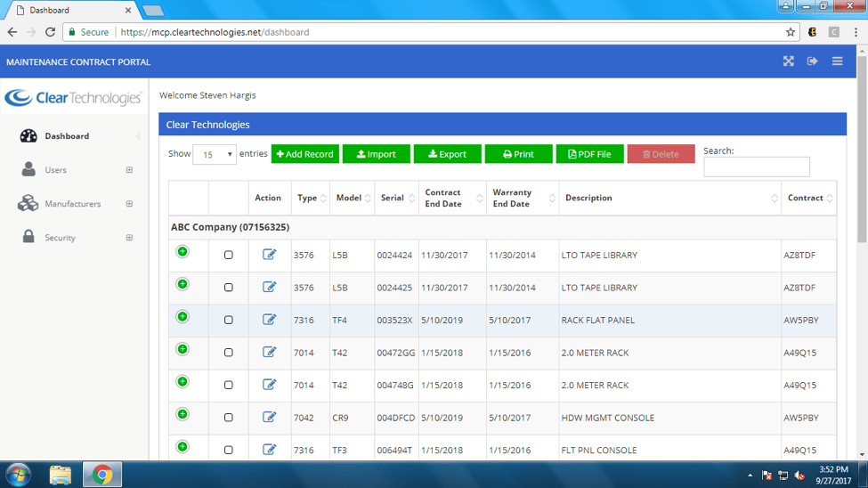Viewport: 868px width, 488px height.
Task: Bookmark page with star icon
Action: 790,32
